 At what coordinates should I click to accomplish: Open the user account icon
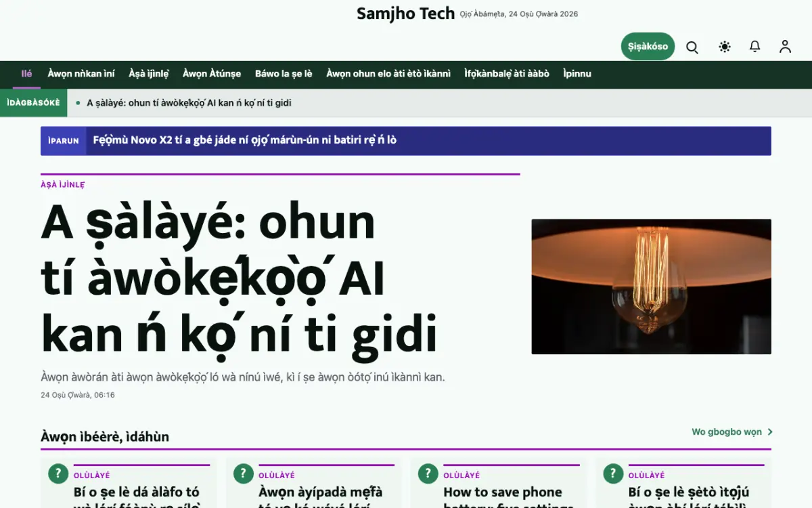[x=785, y=47]
